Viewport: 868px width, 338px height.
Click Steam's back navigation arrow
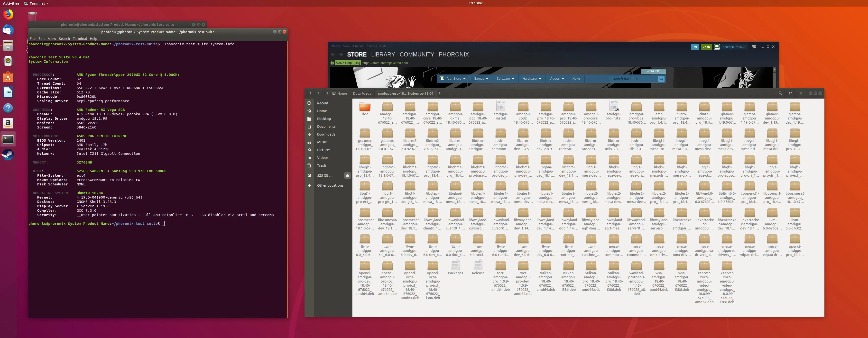333,55
